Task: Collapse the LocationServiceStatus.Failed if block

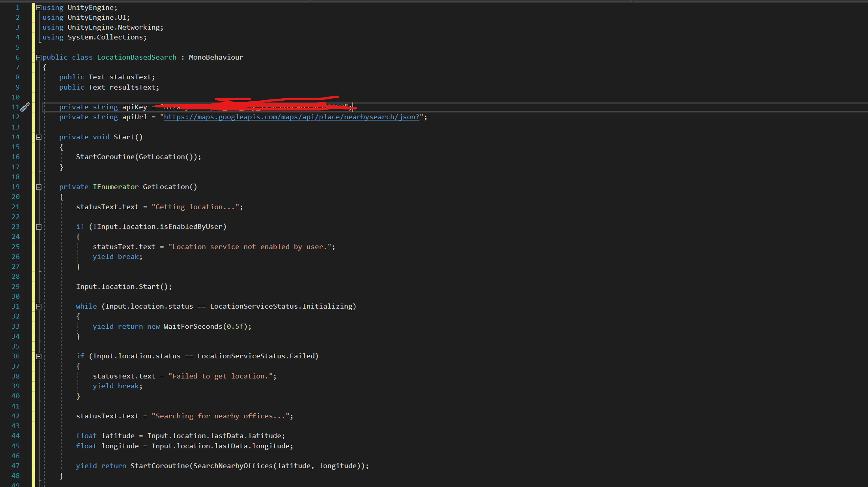Action: pyautogui.click(x=39, y=356)
